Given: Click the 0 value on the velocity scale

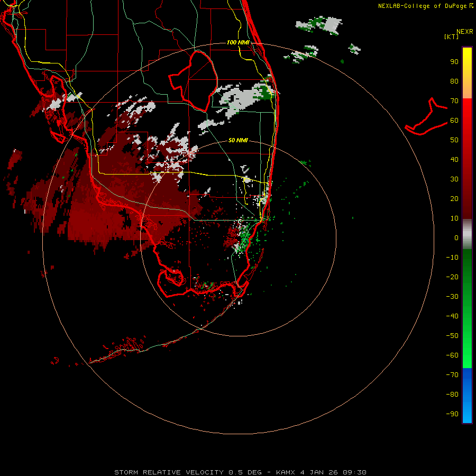Looking at the screenshot, I should (x=456, y=238).
